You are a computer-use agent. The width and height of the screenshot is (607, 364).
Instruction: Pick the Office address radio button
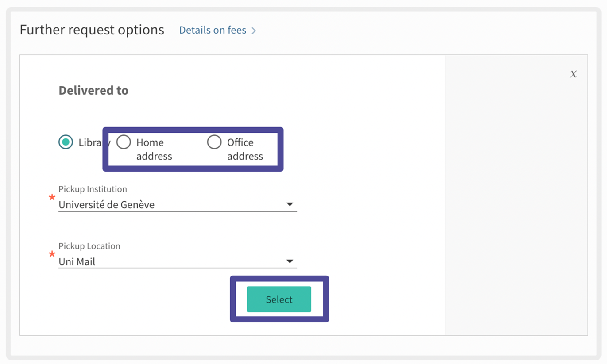214,142
